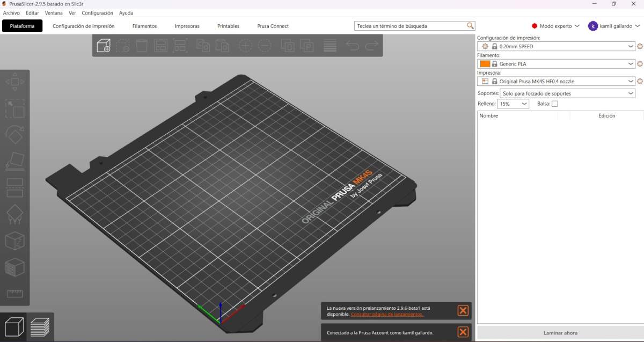Switch to the Impresoras tab
The height and width of the screenshot is (342, 644).
[187, 26]
